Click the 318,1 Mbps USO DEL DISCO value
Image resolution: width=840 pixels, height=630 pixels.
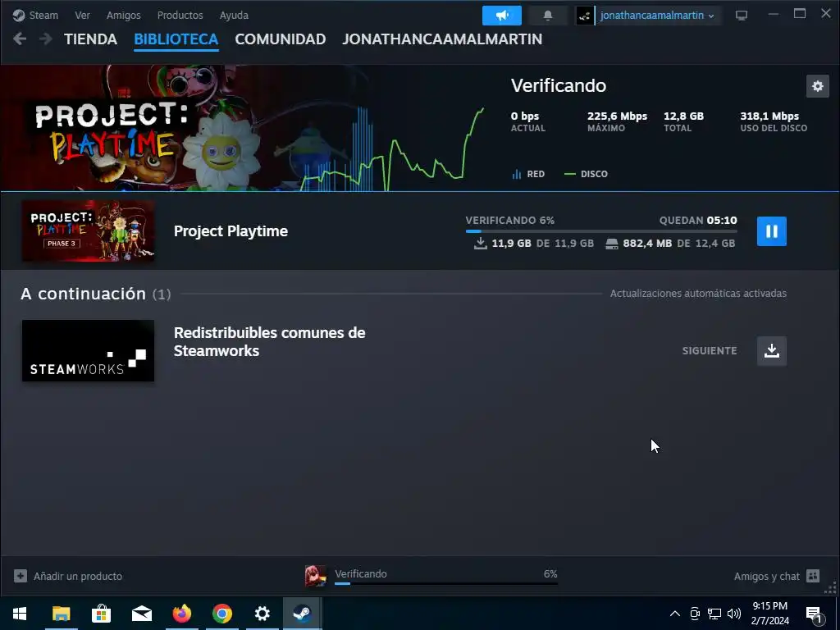(x=769, y=116)
